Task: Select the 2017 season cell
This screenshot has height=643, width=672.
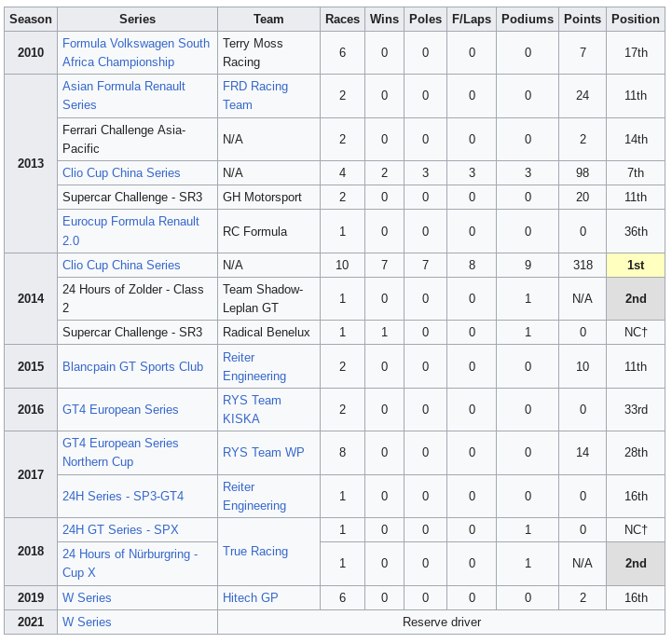Action: click(31, 474)
